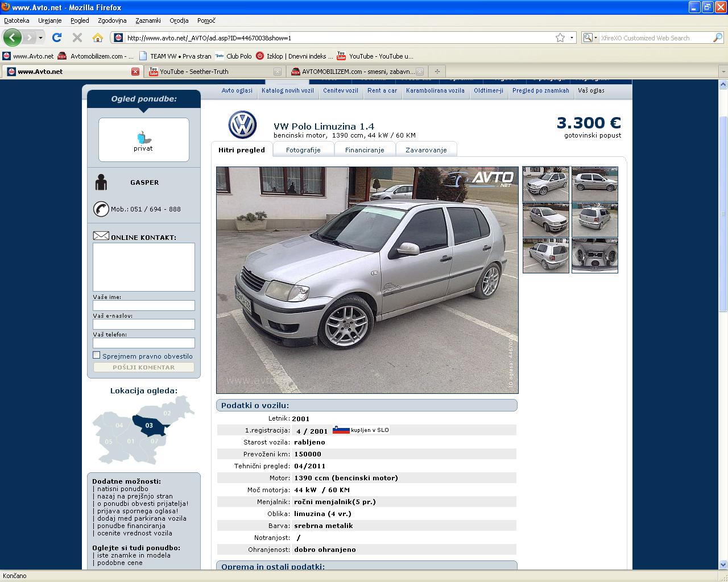Open the Orodja menu
Screen dimensions: 728x582
tap(179, 20)
